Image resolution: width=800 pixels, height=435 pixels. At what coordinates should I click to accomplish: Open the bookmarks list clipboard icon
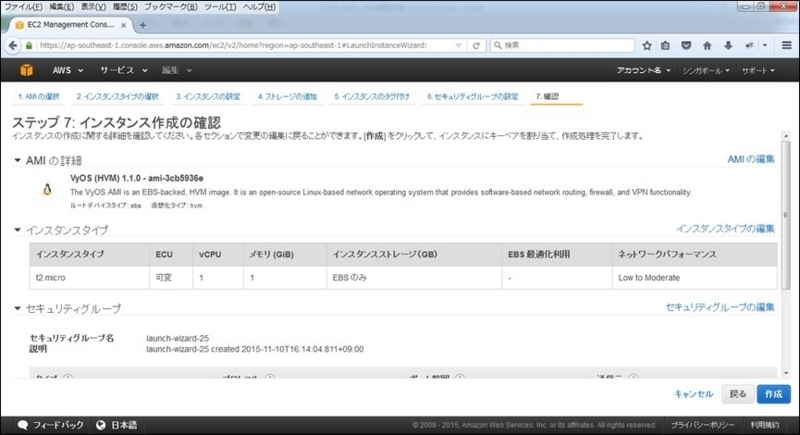(665, 45)
